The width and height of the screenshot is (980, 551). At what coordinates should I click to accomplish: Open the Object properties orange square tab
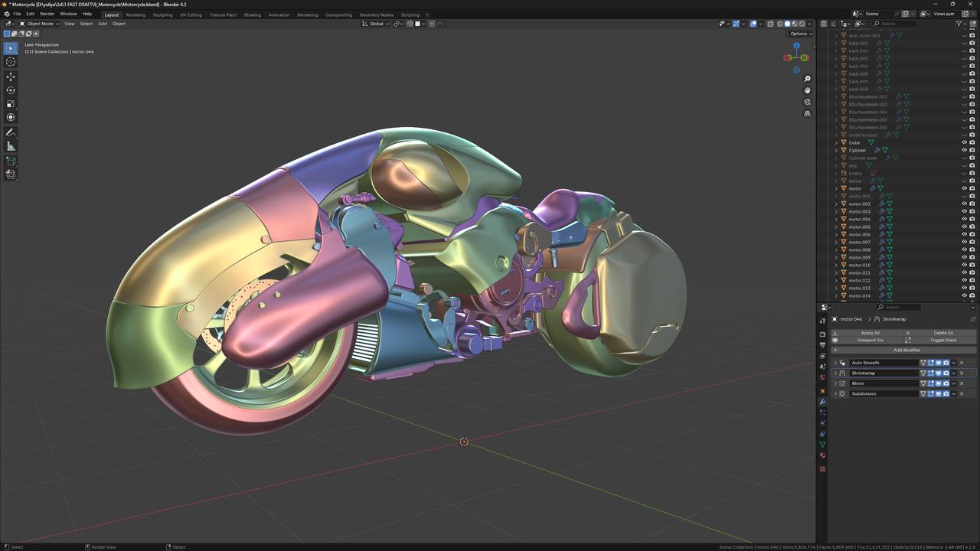click(x=822, y=391)
